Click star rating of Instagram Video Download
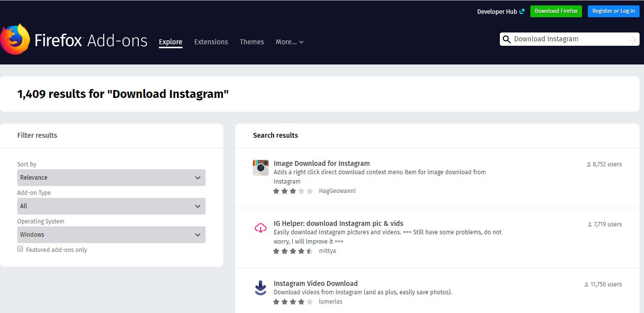 click(x=293, y=302)
